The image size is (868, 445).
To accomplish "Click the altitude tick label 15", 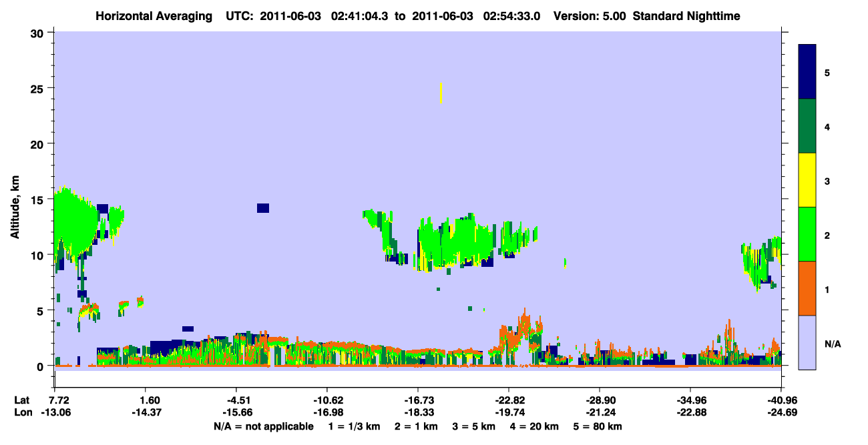I will [x=38, y=199].
